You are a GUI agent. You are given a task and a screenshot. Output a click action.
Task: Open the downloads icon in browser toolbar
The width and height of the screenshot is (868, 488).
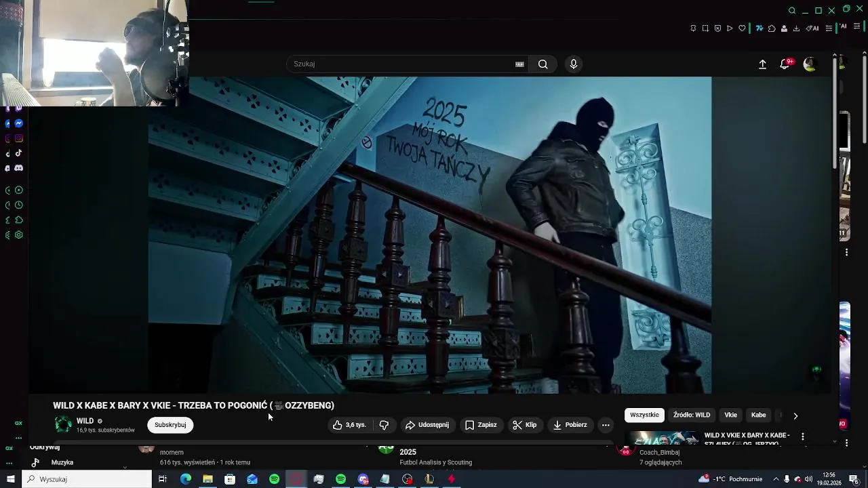(x=796, y=28)
